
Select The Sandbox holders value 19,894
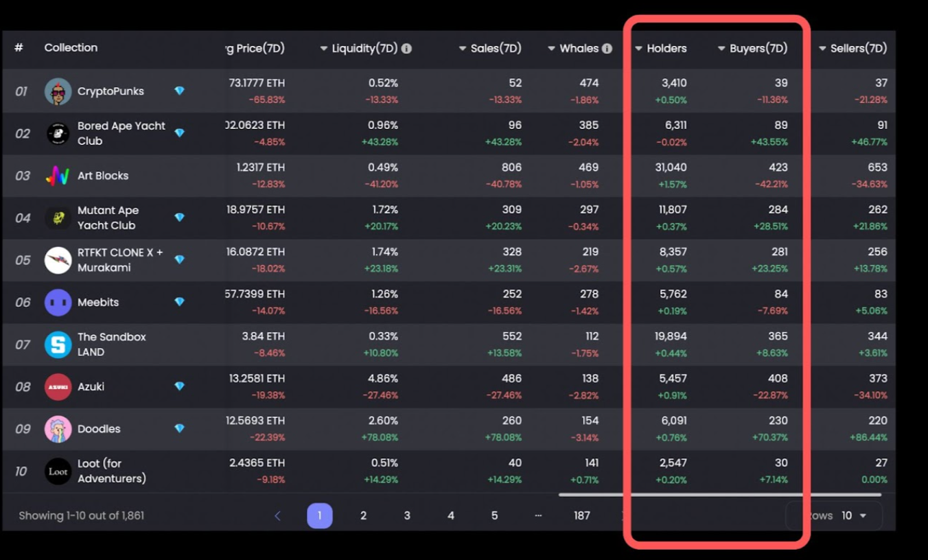(671, 336)
